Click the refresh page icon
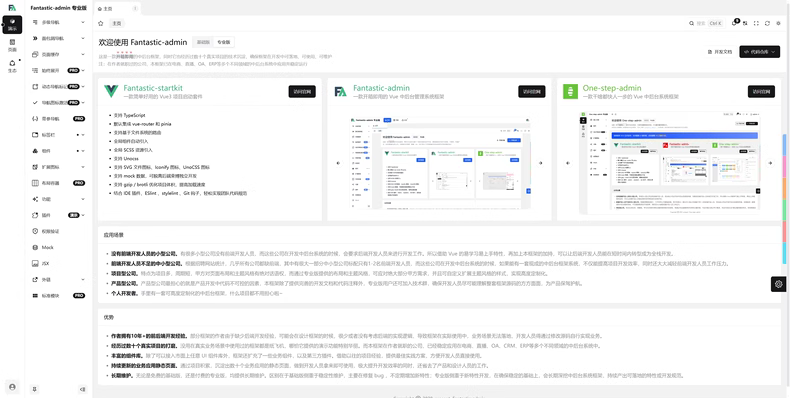Screen dimensions: 790x398 (x=767, y=23)
